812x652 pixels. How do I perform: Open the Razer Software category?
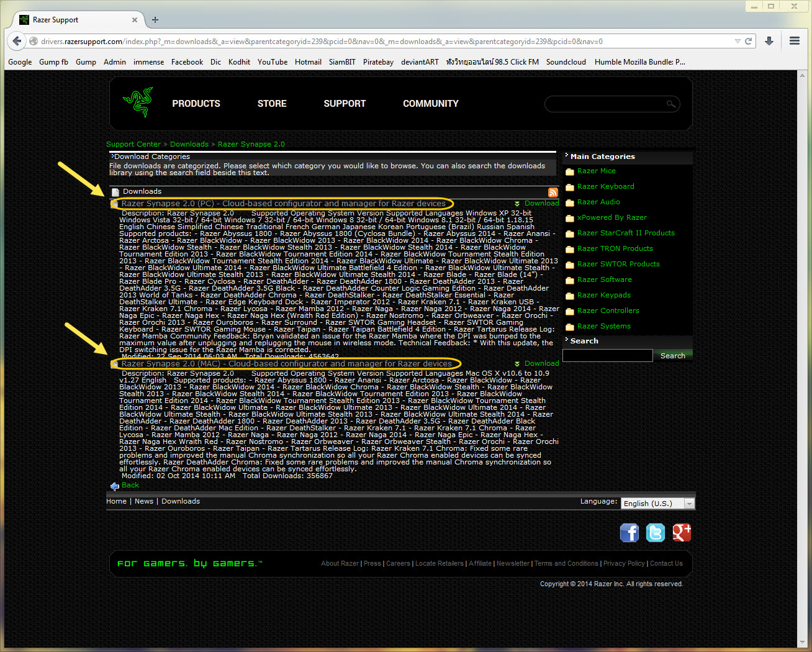point(605,279)
